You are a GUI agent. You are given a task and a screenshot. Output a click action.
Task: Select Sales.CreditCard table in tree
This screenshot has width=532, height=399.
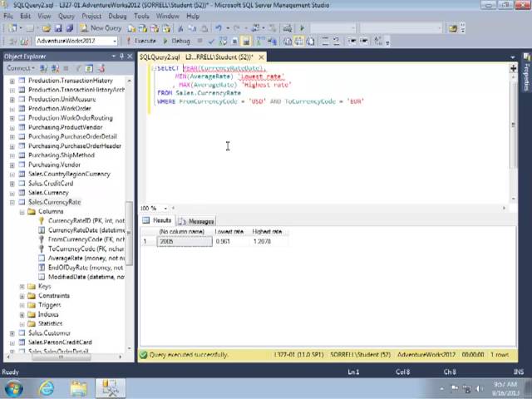[x=51, y=184]
